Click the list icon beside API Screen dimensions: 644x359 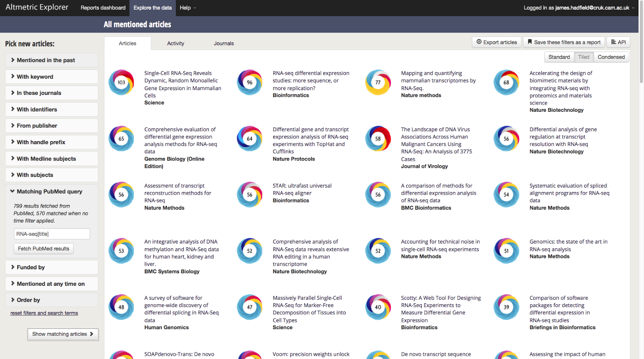(613, 42)
